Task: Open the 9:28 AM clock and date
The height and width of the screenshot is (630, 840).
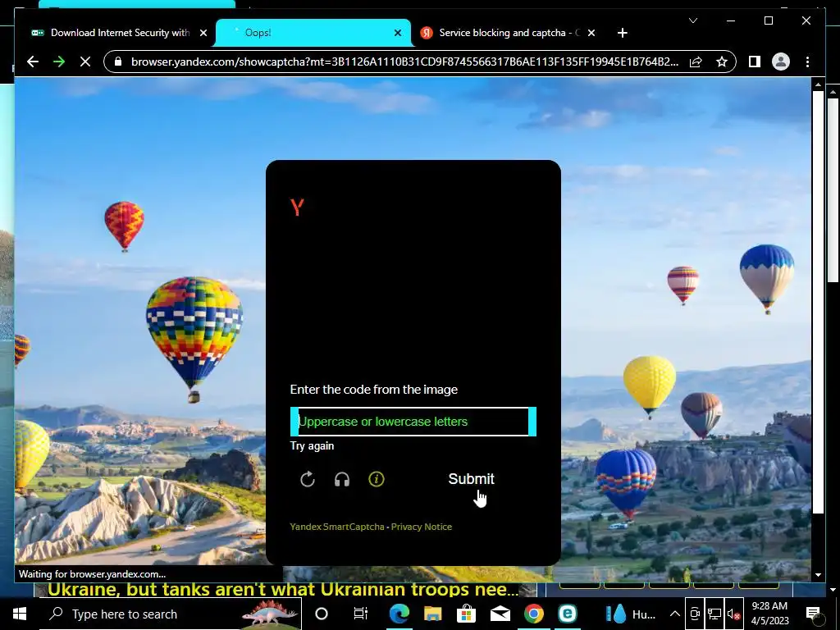Action: (x=769, y=614)
